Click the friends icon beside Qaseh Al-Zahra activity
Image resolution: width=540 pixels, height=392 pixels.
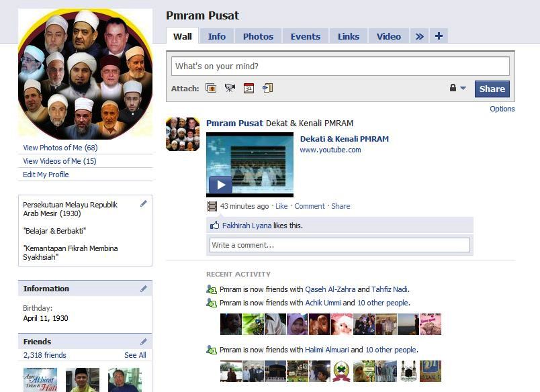point(212,289)
